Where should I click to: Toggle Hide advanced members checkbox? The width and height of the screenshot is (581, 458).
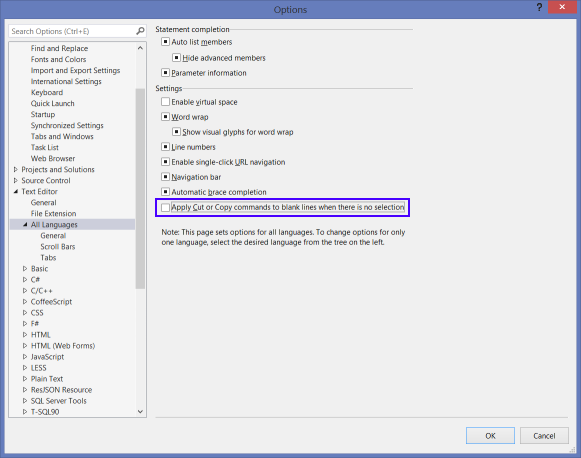pos(176,58)
